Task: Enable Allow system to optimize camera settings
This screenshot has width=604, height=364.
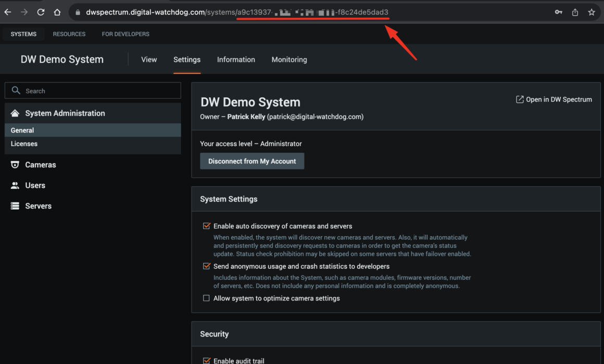Action: [x=207, y=298]
